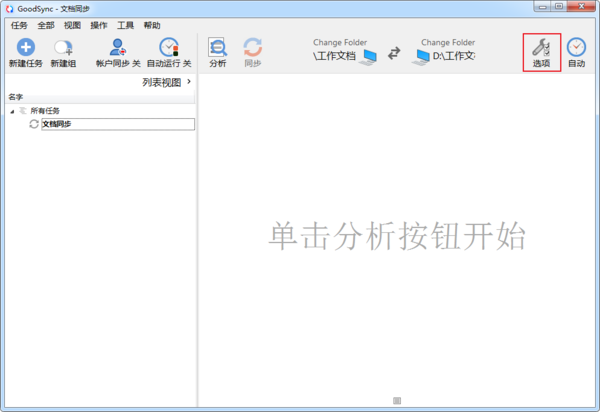600x412 pixels.
Task: Toggle 自动运行 auto-run
Action: 168,47
